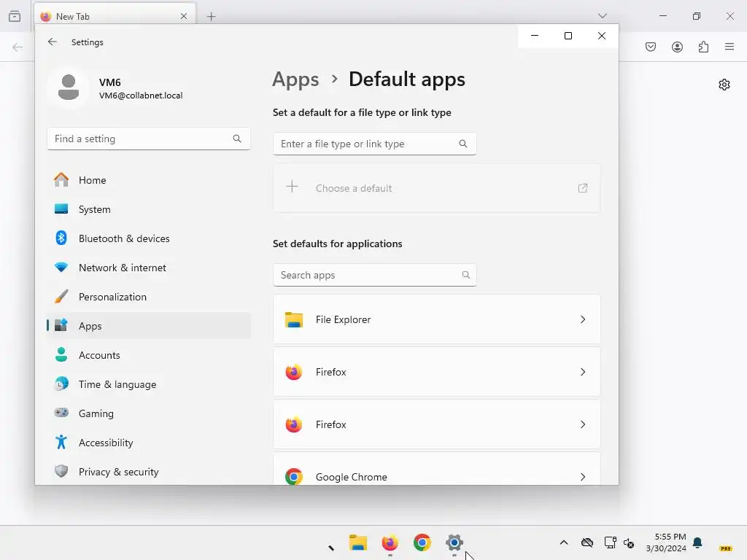
Task: Open Firefox account icon
Action: (x=677, y=47)
